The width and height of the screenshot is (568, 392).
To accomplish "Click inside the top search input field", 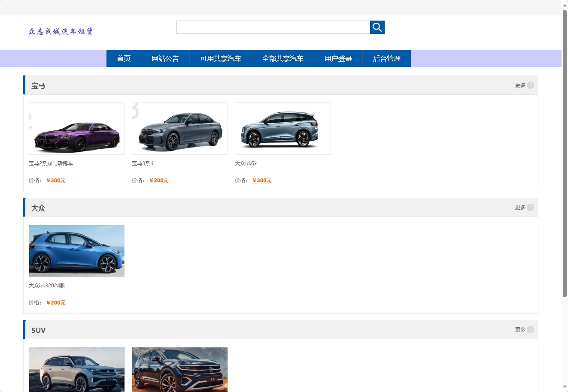I will pos(273,27).
